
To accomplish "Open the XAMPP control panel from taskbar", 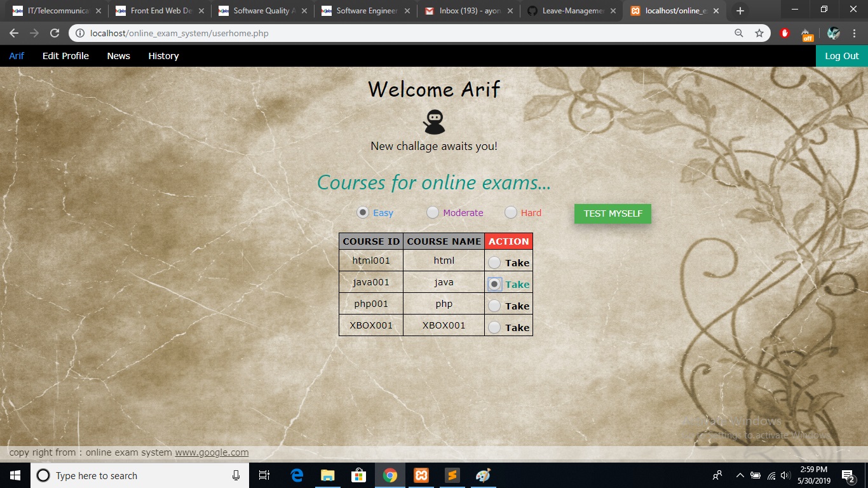I will [421, 475].
